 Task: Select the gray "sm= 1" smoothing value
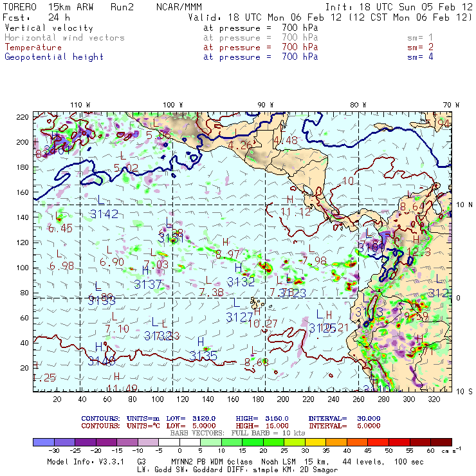[x=420, y=38]
